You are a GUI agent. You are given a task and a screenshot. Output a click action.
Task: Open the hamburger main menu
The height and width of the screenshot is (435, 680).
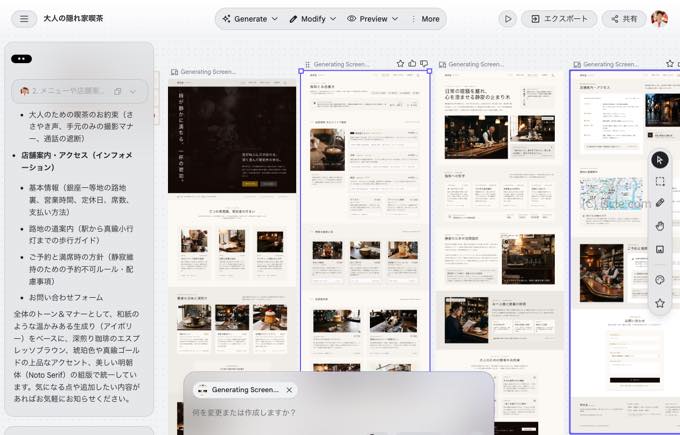[x=24, y=19]
